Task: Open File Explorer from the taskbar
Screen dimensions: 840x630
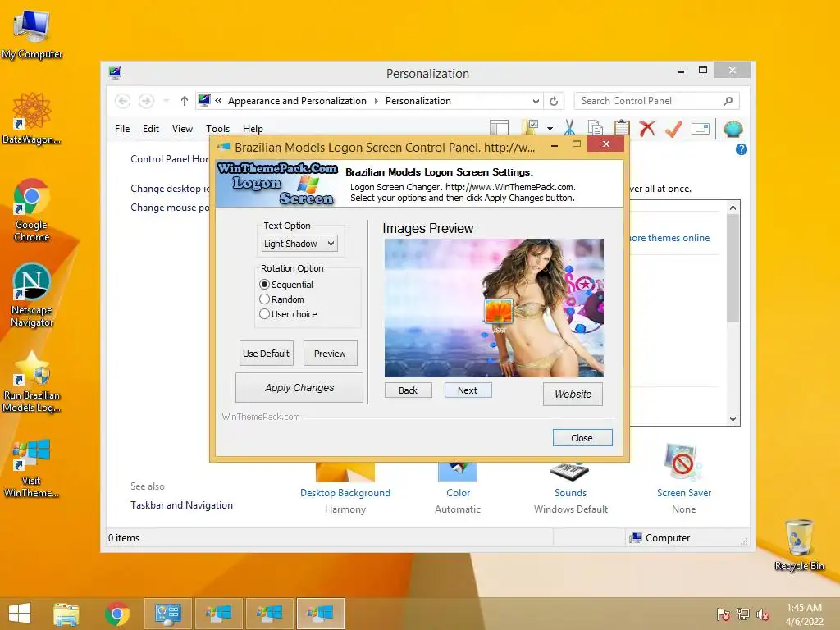Action: [x=66, y=614]
